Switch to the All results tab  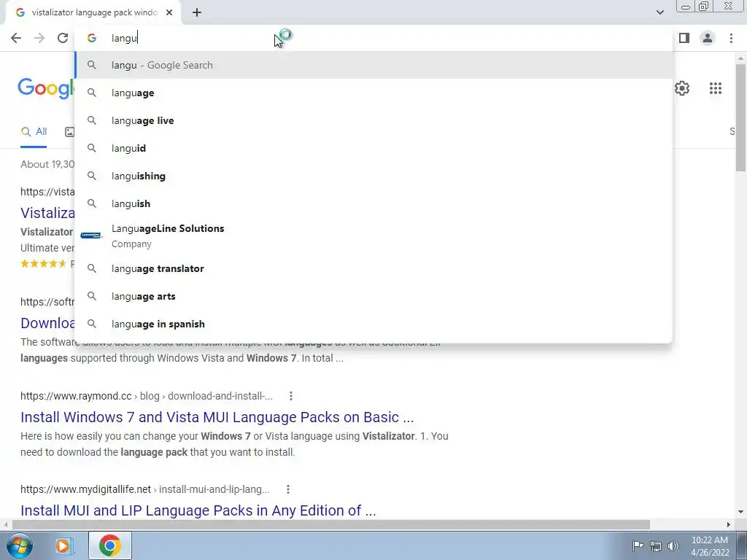point(34,132)
